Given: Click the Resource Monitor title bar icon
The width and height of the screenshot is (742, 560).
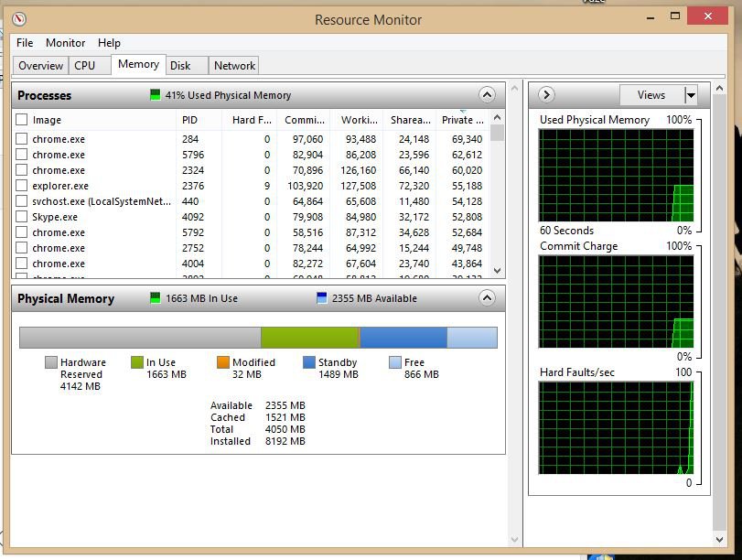Looking at the screenshot, I should click(x=19, y=19).
